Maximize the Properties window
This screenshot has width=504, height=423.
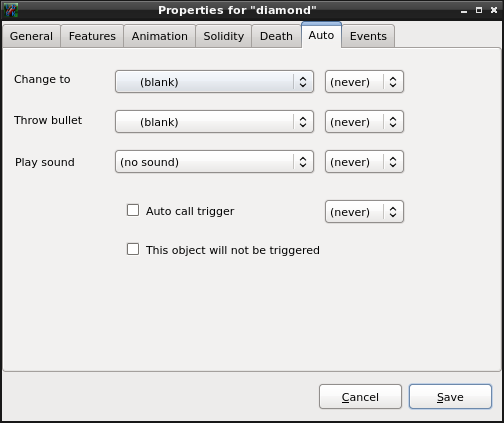pos(479,10)
